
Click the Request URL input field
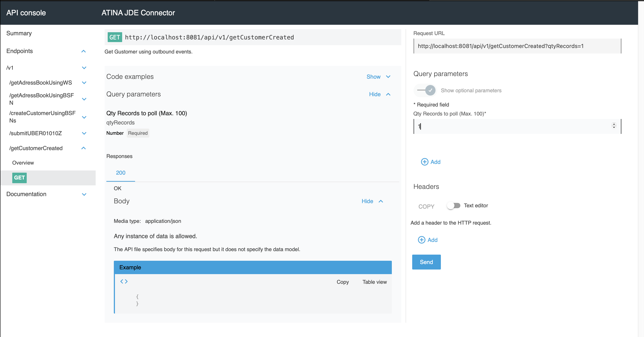click(517, 46)
